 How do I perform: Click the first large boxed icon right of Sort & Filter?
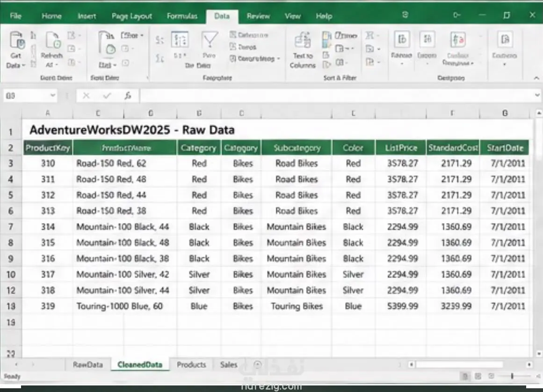point(402,40)
